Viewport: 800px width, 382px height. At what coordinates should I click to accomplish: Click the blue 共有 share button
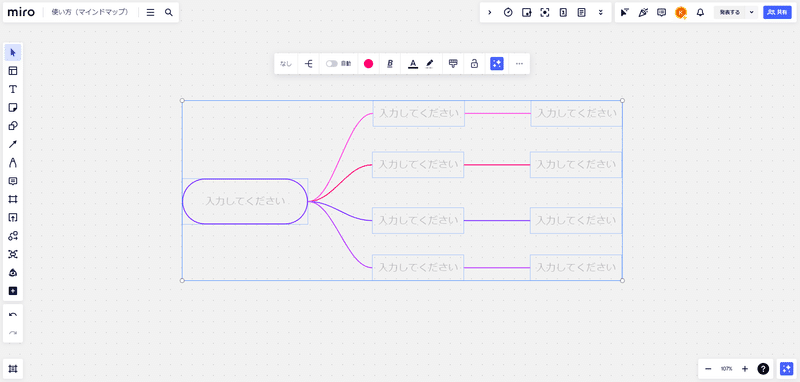[x=778, y=12]
